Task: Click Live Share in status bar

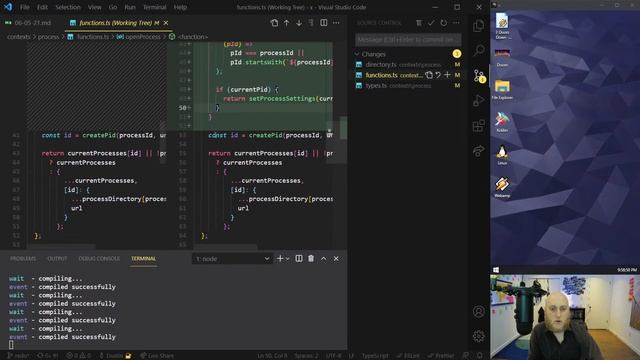Action: [x=157, y=356]
